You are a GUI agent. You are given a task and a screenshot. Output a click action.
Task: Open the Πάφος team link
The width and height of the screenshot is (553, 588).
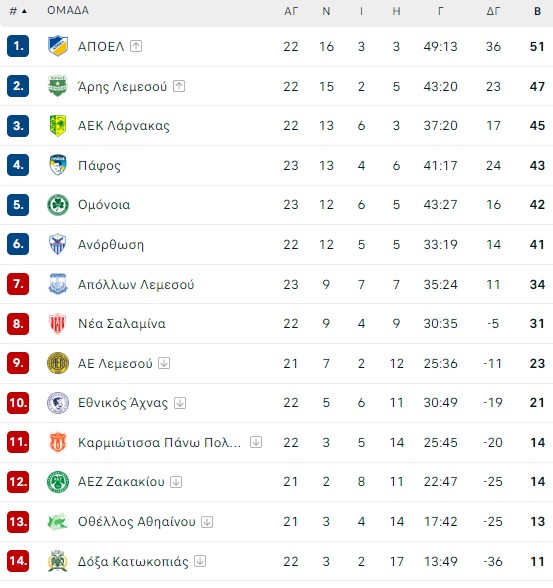click(x=99, y=165)
